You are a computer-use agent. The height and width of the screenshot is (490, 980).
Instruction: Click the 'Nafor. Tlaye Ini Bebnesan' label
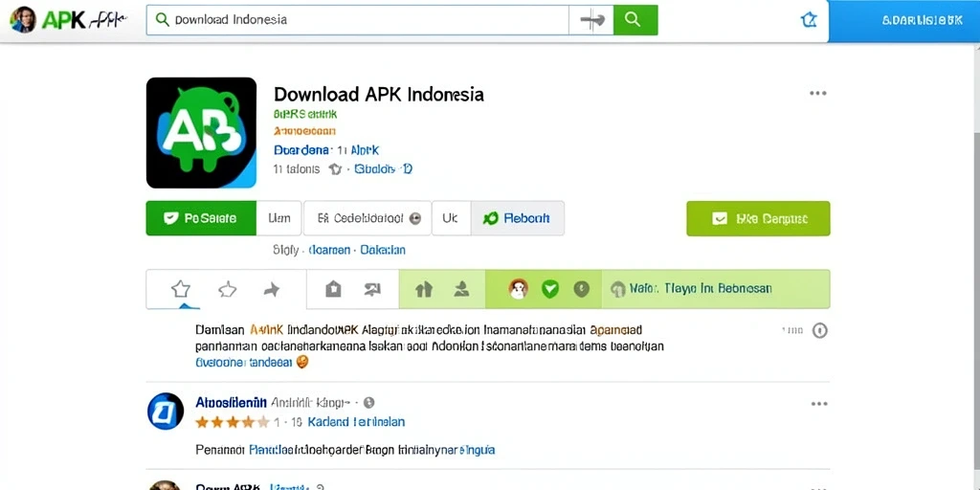coord(700,289)
